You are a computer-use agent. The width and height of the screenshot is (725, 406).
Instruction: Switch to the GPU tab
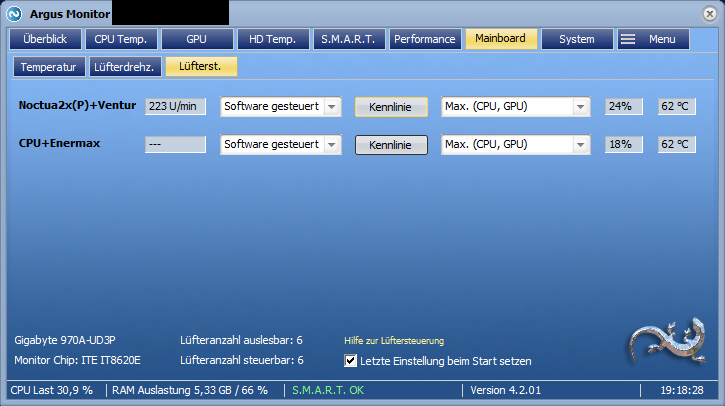click(197, 39)
